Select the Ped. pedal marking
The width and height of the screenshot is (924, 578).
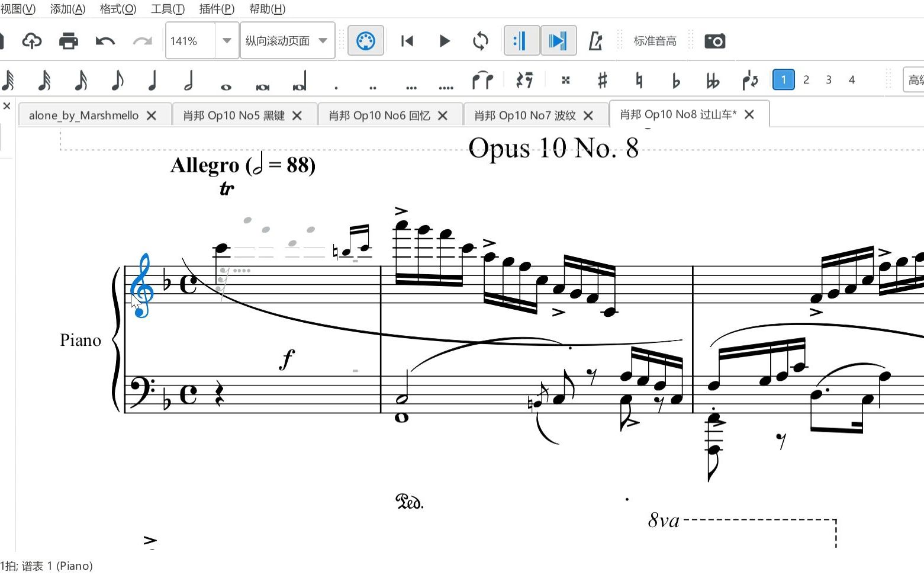[409, 502]
